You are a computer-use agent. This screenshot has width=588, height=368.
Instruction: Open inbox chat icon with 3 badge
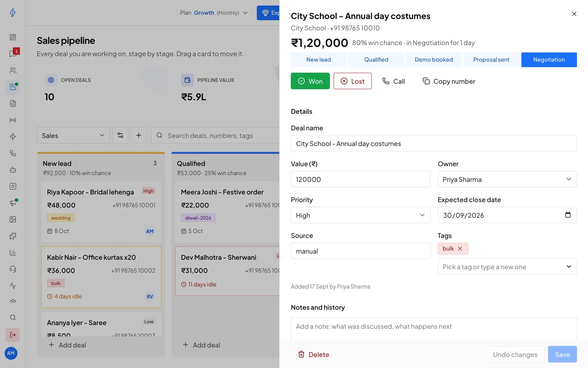(13, 54)
